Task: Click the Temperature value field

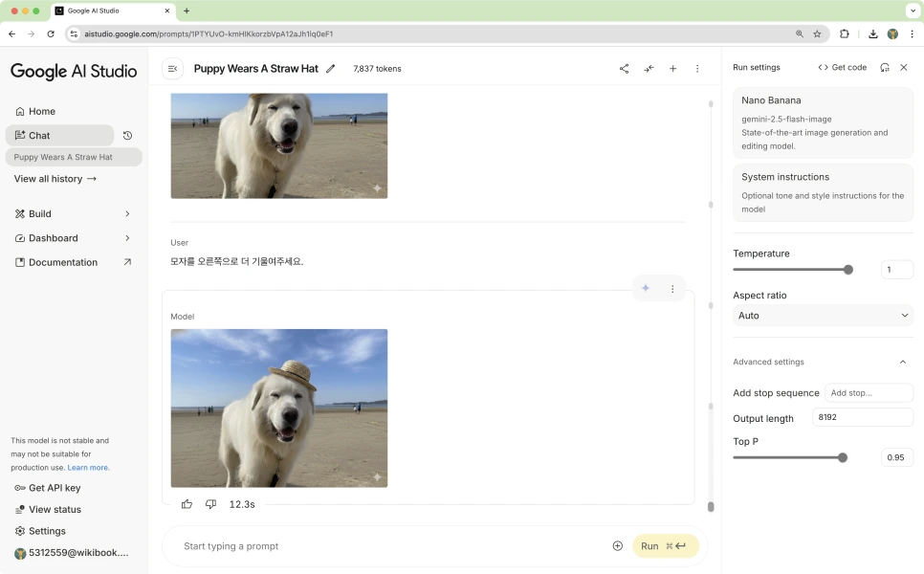Action: coord(896,270)
